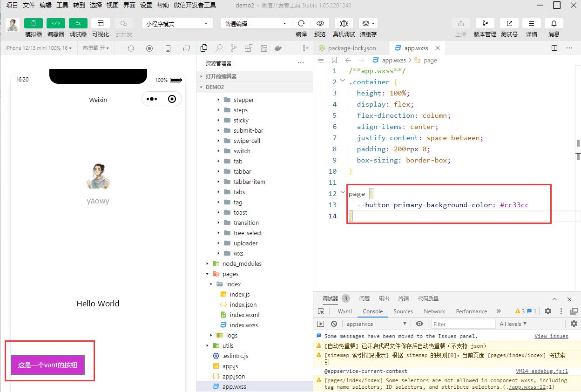Click the bookmark icon in breadcrumb bar
Image resolution: width=581 pixels, height=392 pixels.
(334, 60)
